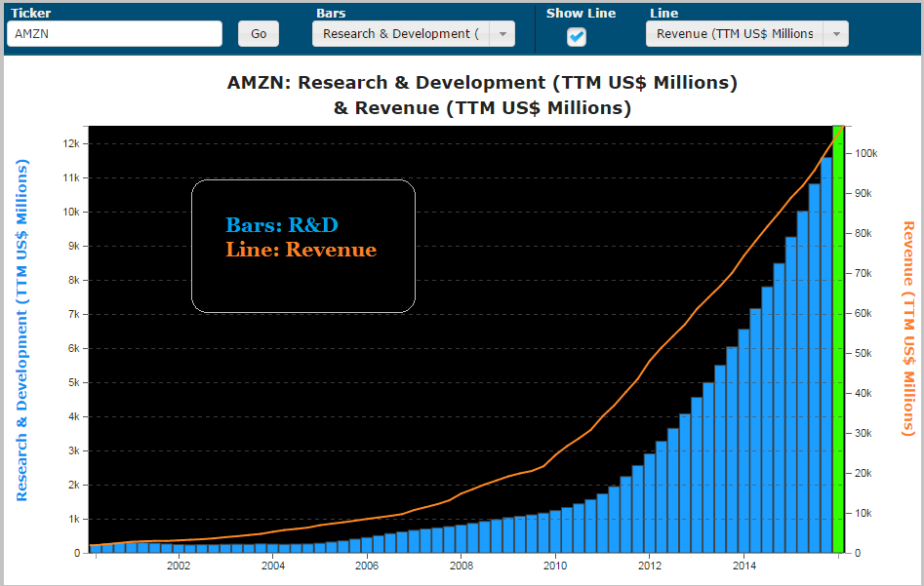924x586 pixels.
Task: Uncheck the Show Line checkbox
Action: (x=577, y=36)
